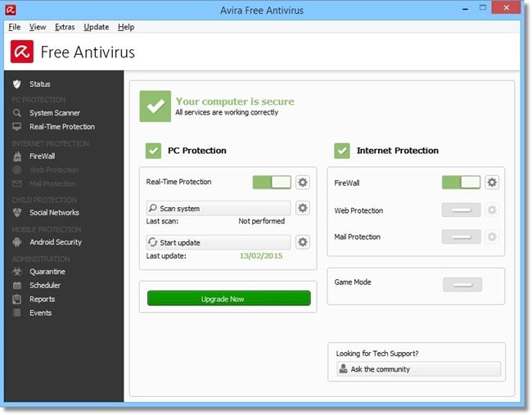Image resolution: width=532 pixels, height=415 pixels.
Task: Open Scan system settings gear
Action: click(303, 208)
